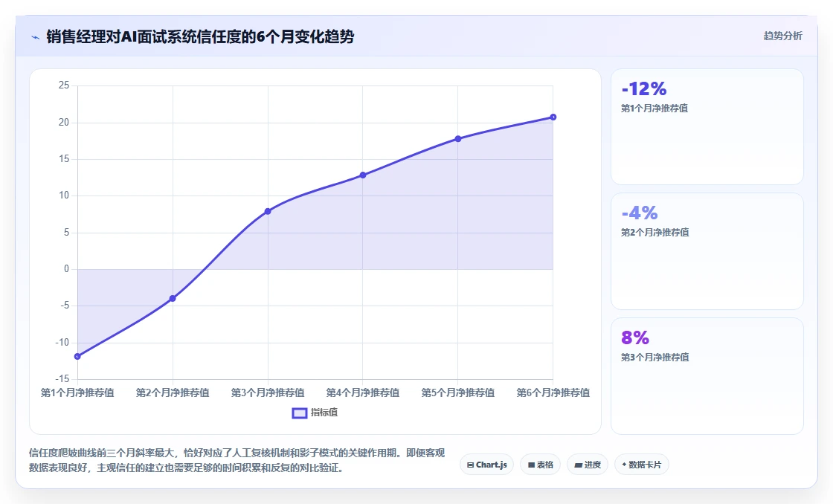Click the x-axis label 第1个月净推荐值
The image size is (833, 504).
pyautogui.click(x=77, y=392)
